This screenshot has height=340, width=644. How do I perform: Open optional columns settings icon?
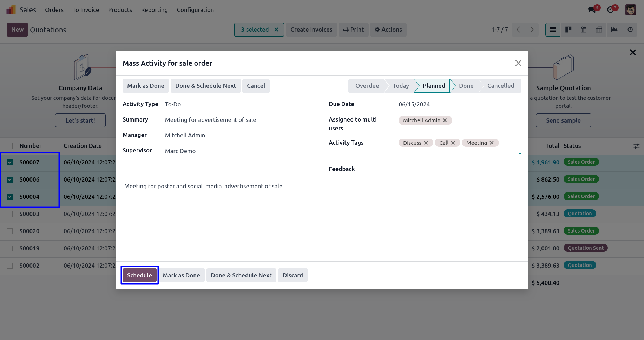636,146
